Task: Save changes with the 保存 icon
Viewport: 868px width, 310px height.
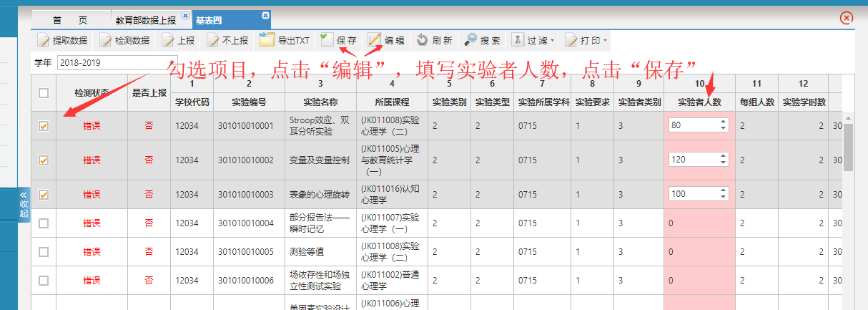Action: click(x=327, y=40)
